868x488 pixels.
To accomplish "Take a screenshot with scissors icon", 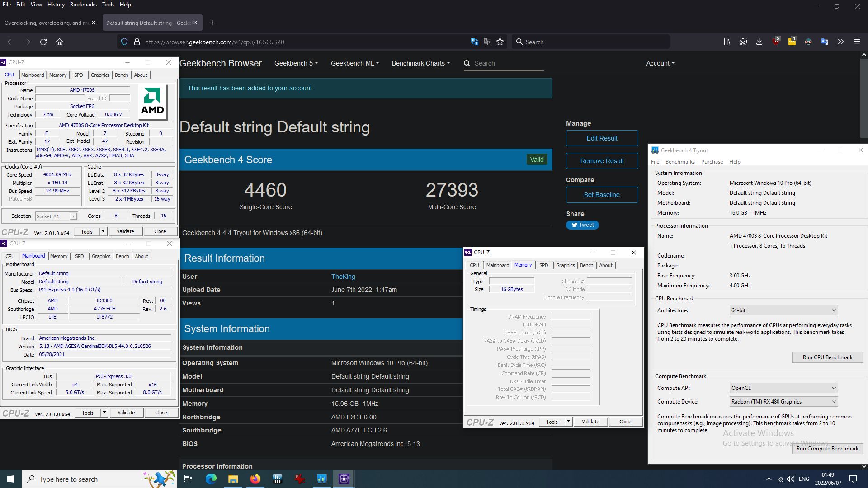I will 743,42.
